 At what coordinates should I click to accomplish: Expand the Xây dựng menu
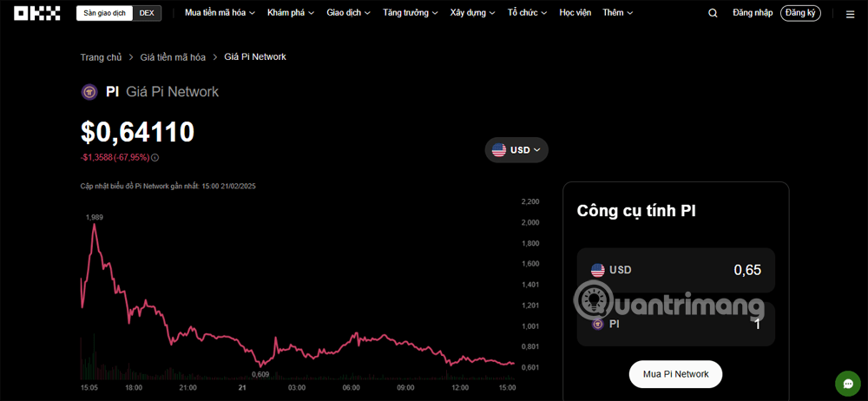(x=473, y=13)
